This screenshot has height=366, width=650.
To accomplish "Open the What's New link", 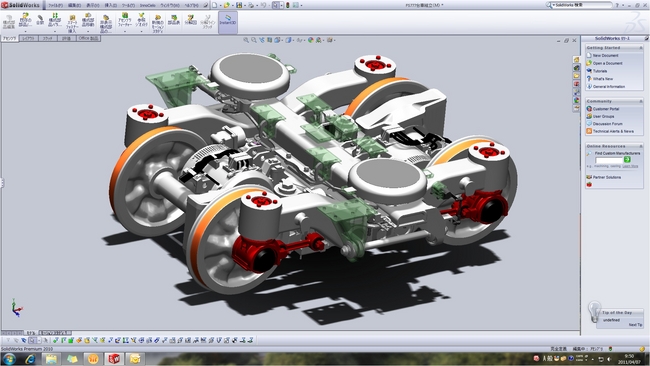I will tap(603, 79).
